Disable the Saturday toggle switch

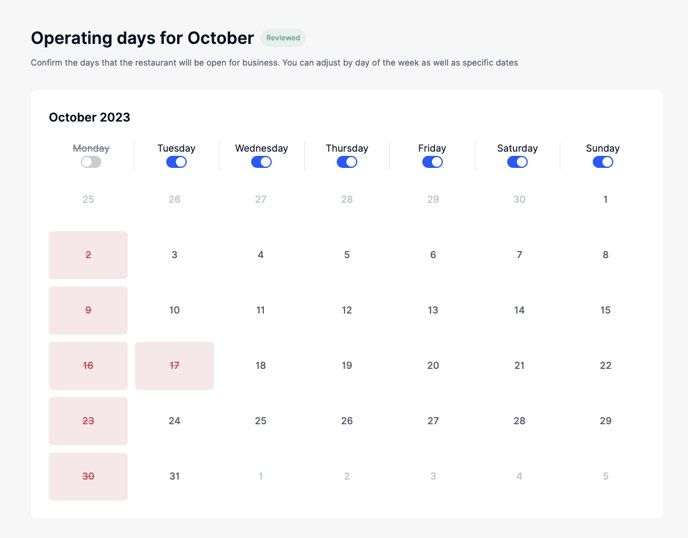(x=517, y=162)
